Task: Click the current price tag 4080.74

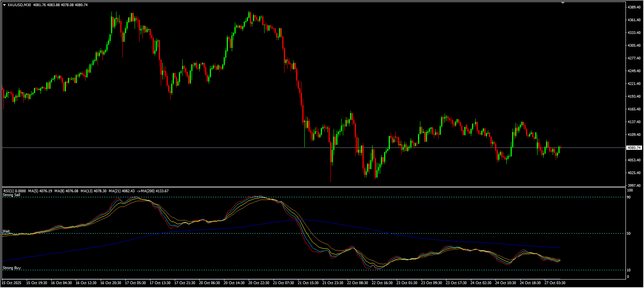Action: pos(634,147)
